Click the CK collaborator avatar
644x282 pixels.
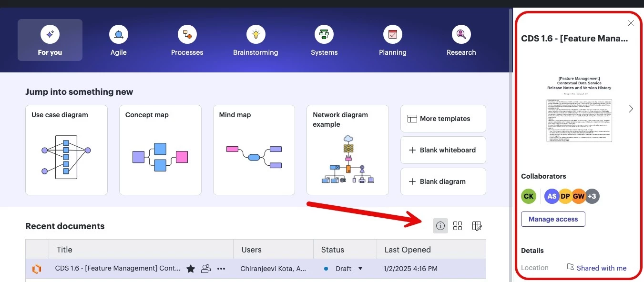pos(529,196)
